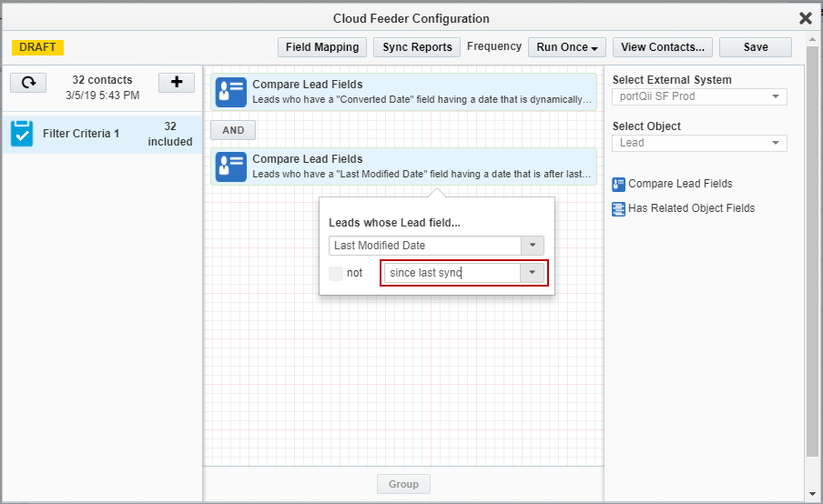
Task: Toggle the "not" checkbox
Action: coord(336,273)
